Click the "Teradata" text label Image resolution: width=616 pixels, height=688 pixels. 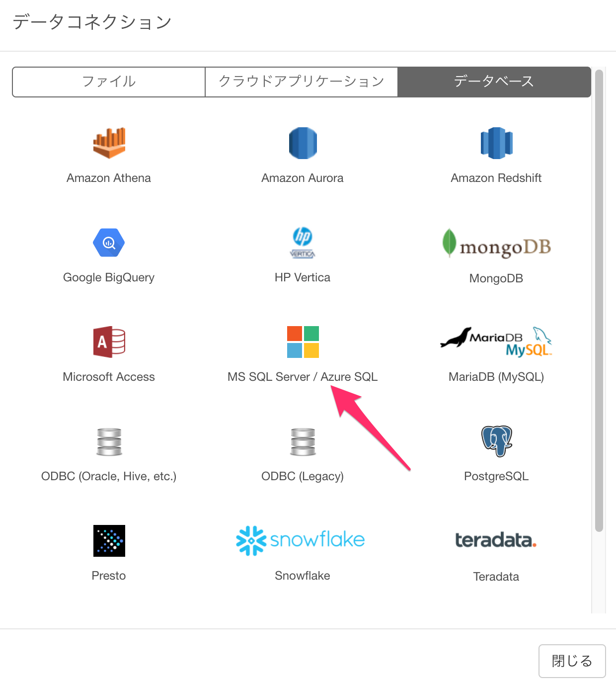[496, 577]
